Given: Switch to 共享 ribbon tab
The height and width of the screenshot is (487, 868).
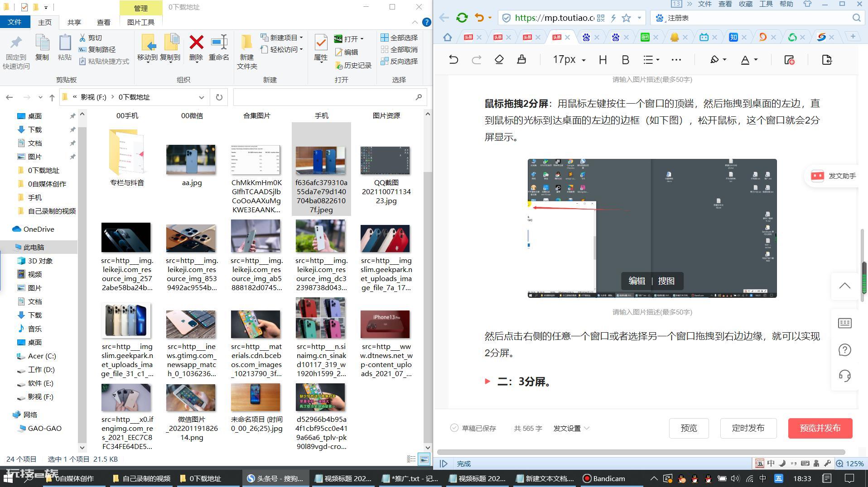Looking at the screenshot, I should (74, 22).
